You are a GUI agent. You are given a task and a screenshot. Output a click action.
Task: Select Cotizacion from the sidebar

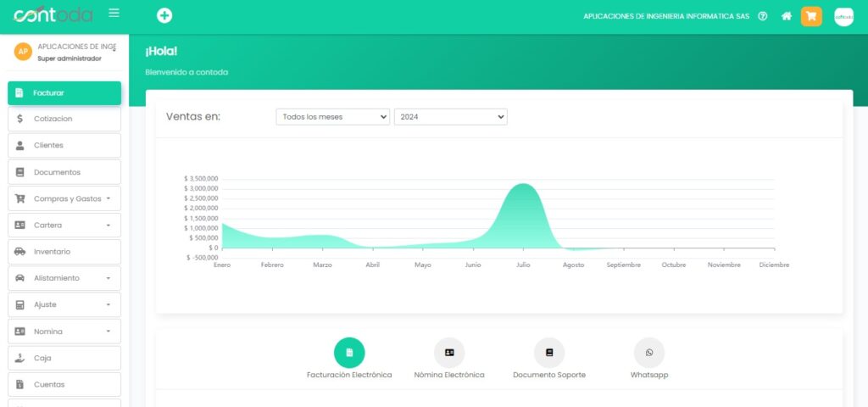64,119
